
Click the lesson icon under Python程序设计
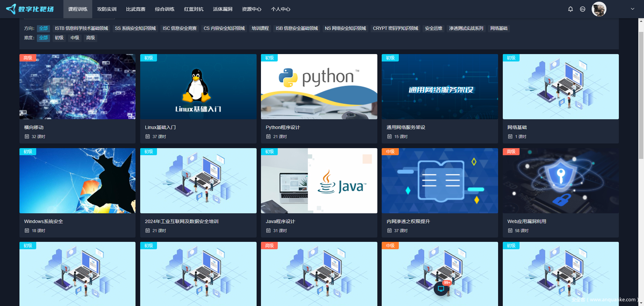pos(268,137)
